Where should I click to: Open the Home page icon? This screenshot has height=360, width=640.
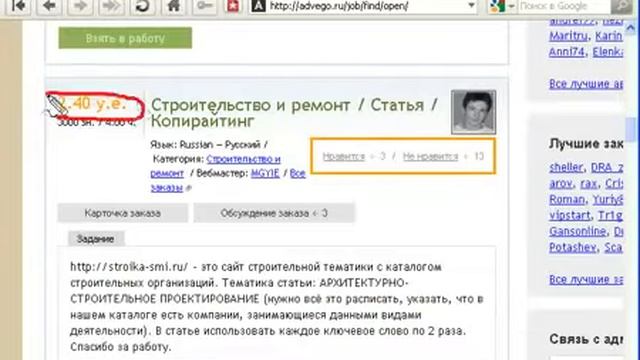[x=173, y=6]
